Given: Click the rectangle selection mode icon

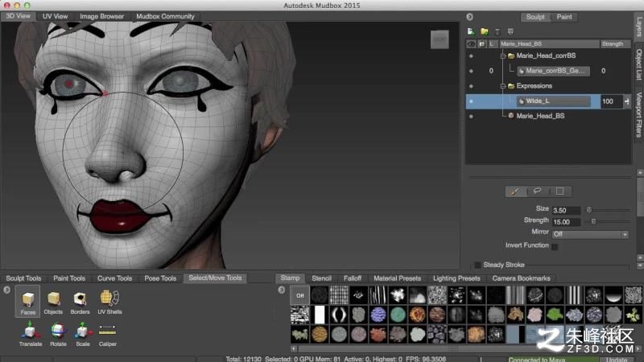Looking at the screenshot, I should 559,191.
